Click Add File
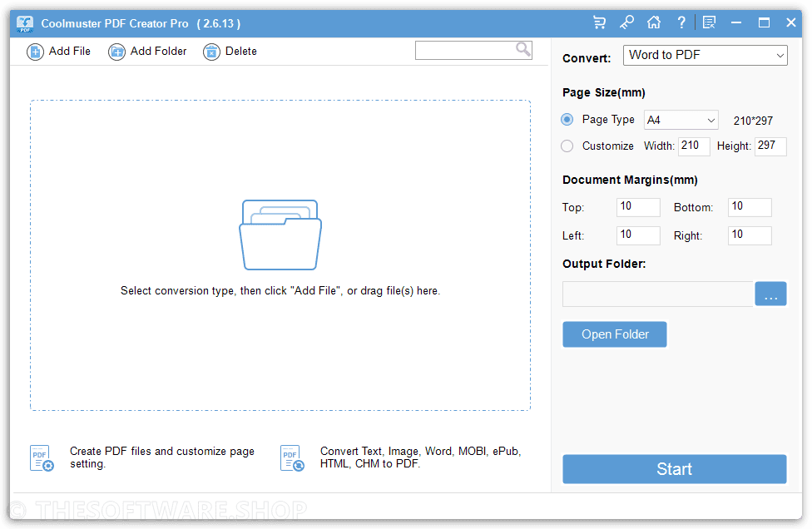The width and height of the screenshot is (812, 529). tap(58, 52)
